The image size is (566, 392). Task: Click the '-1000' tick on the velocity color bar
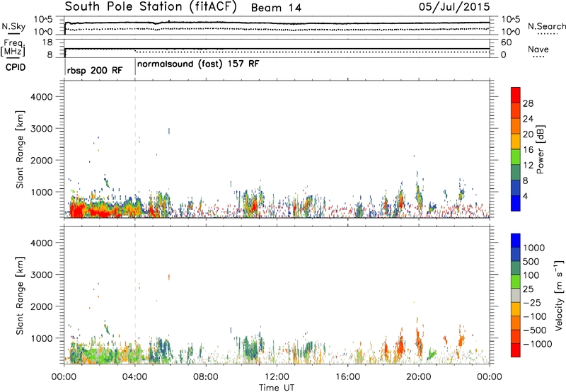pyautogui.click(x=537, y=344)
